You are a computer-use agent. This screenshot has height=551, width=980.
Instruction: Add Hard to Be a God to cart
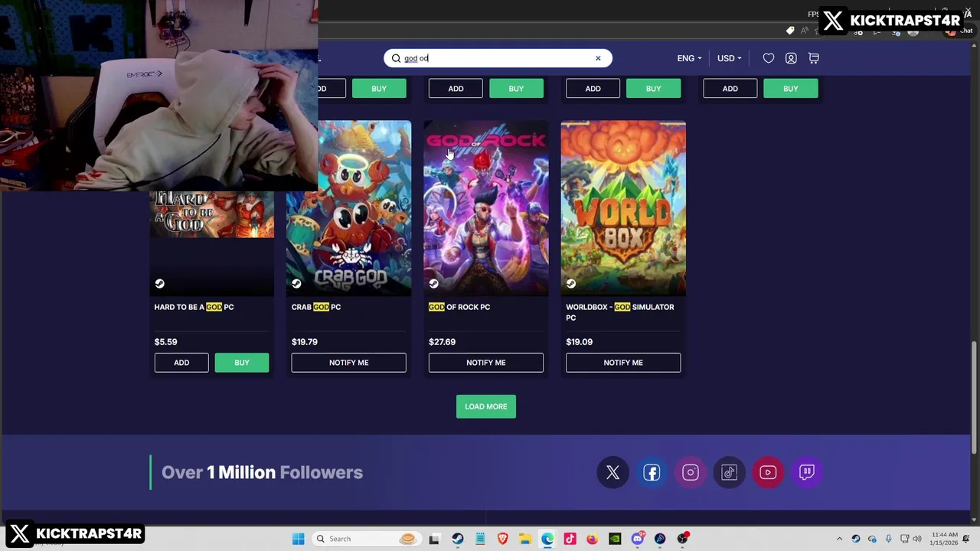(x=181, y=363)
